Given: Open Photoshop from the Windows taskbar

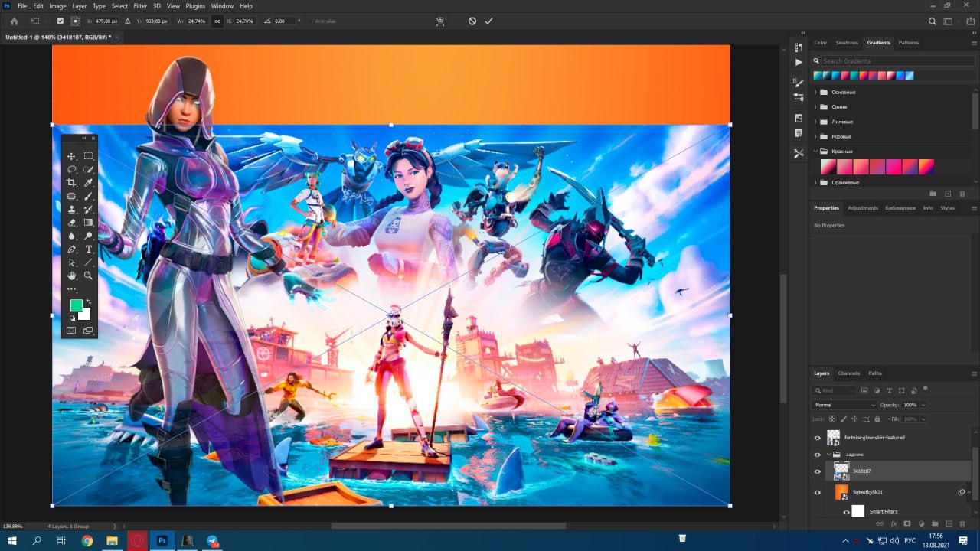Looking at the screenshot, I should (162, 540).
